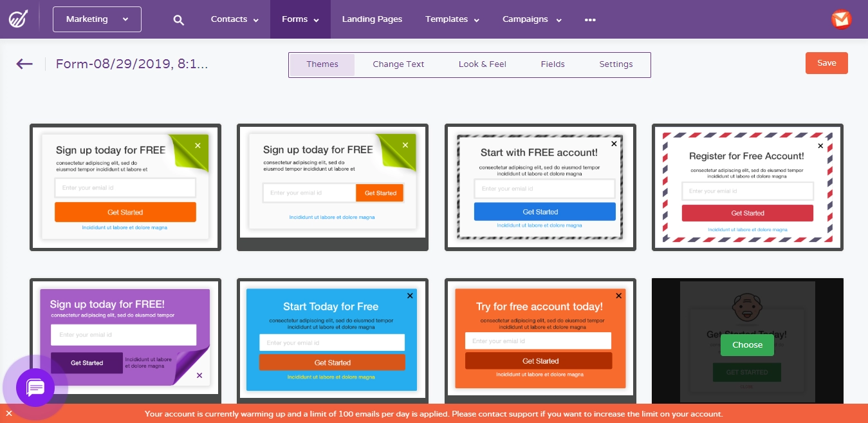
Task: Click the form name to rename it
Action: click(131, 64)
